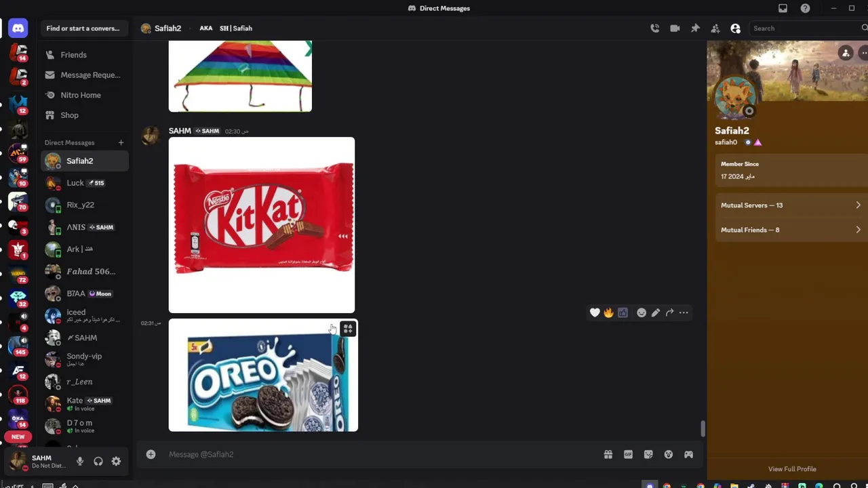Toggle the user profile panel
The height and width of the screenshot is (488, 868).
point(735,28)
